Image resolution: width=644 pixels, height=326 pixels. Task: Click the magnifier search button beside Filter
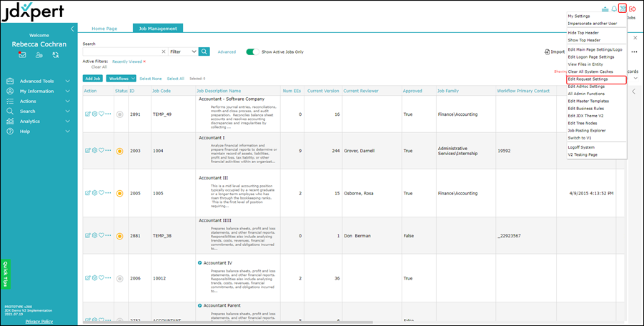point(204,51)
